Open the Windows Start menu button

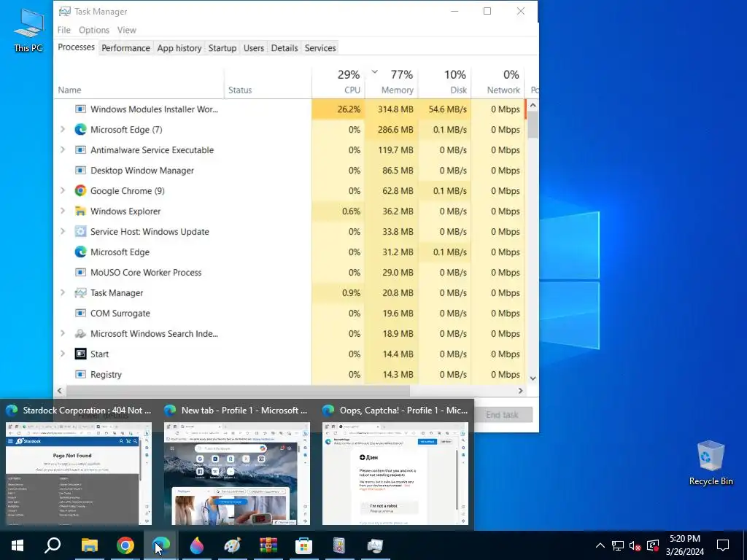click(18, 545)
